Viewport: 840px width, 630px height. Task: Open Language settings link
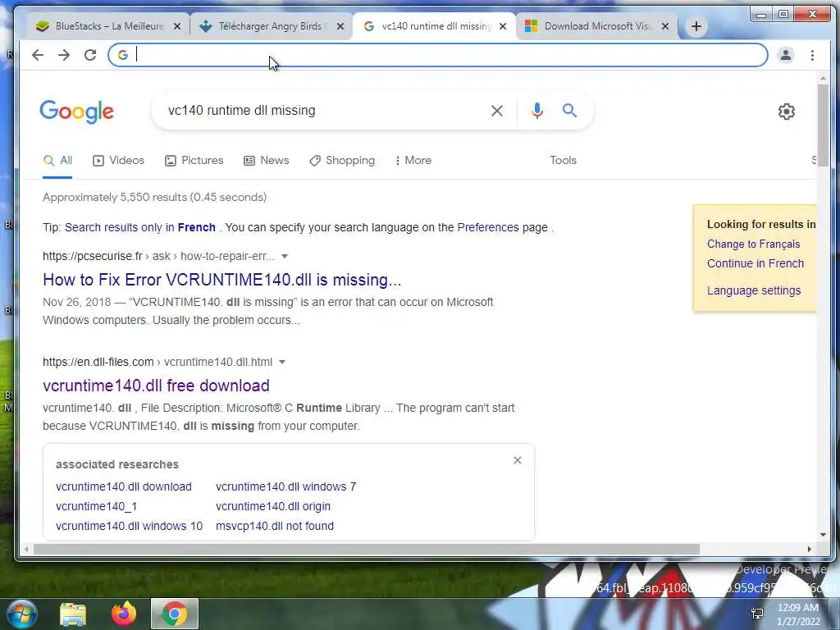point(754,290)
